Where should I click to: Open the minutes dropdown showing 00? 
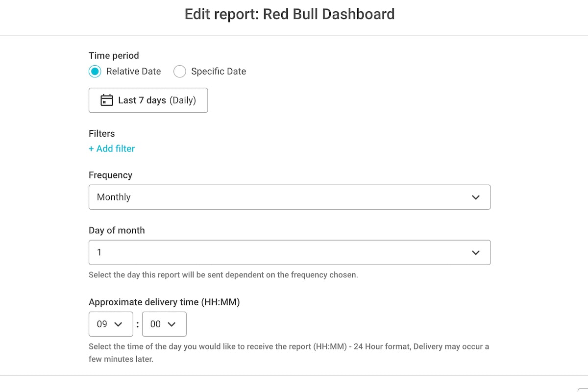tap(164, 324)
